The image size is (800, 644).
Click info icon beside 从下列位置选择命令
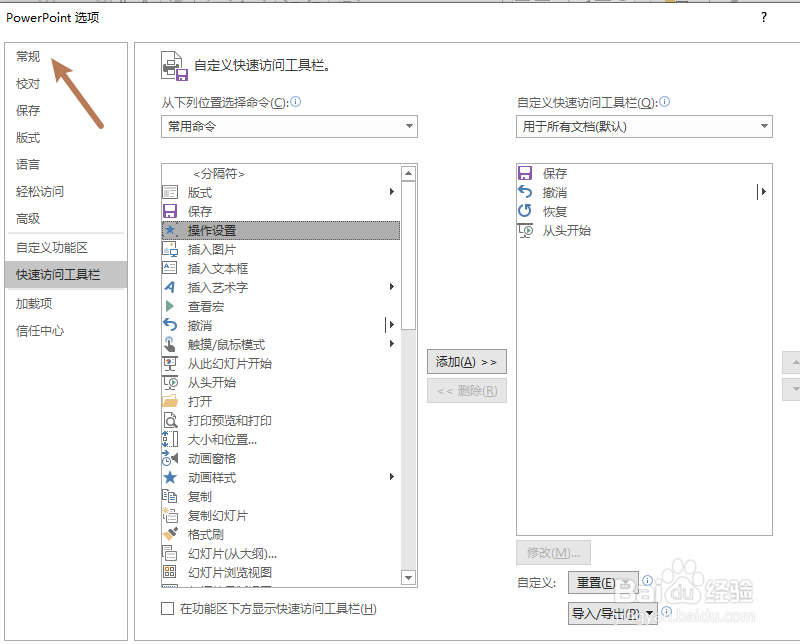(295, 102)
